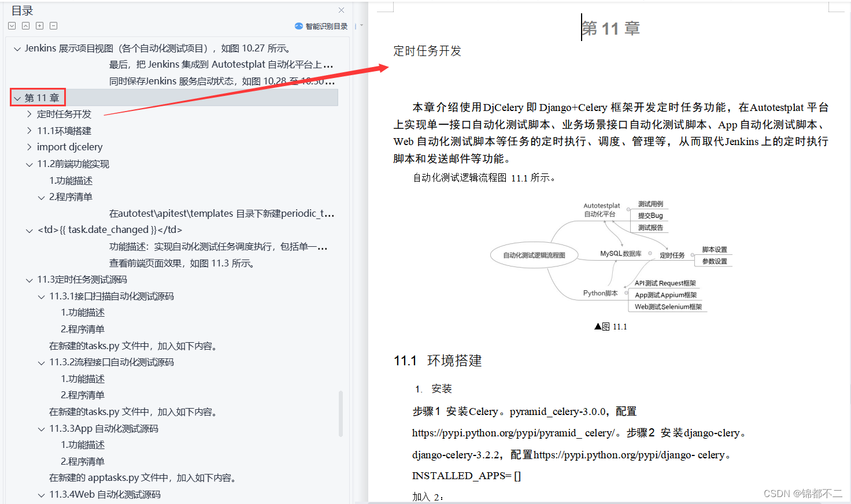Click the 图 11.1 flowchart image

611,257
